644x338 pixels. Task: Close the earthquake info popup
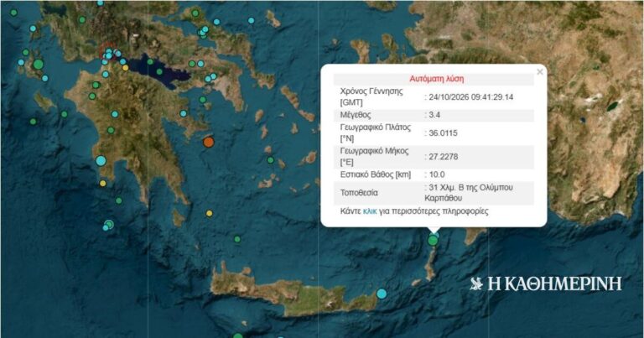[540, 72]
